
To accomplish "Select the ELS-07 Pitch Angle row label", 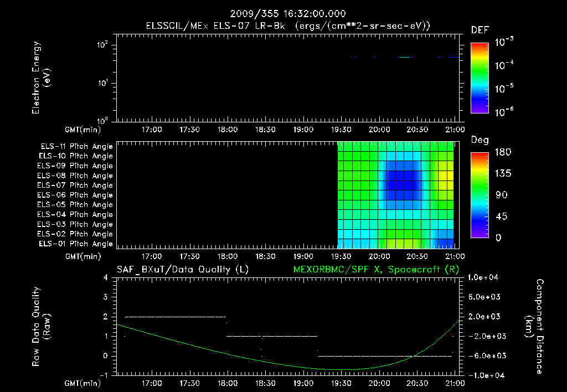I will (75, 185).
